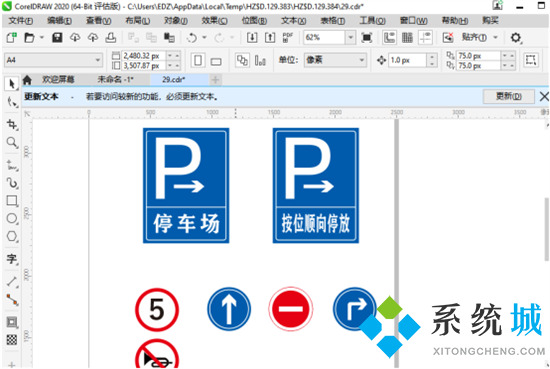Switch to the 欢迎屏幕 tab
The image size is (550, 369).
(58, 80)
